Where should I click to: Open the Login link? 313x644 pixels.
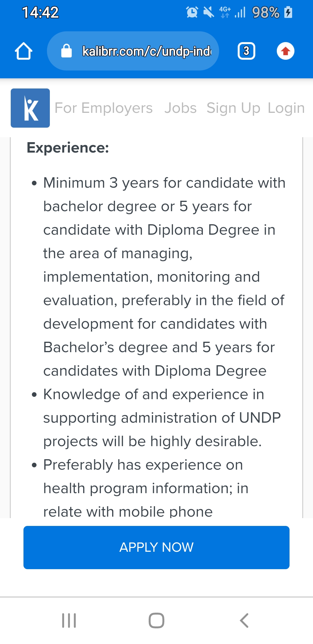(x=286, y=108)
